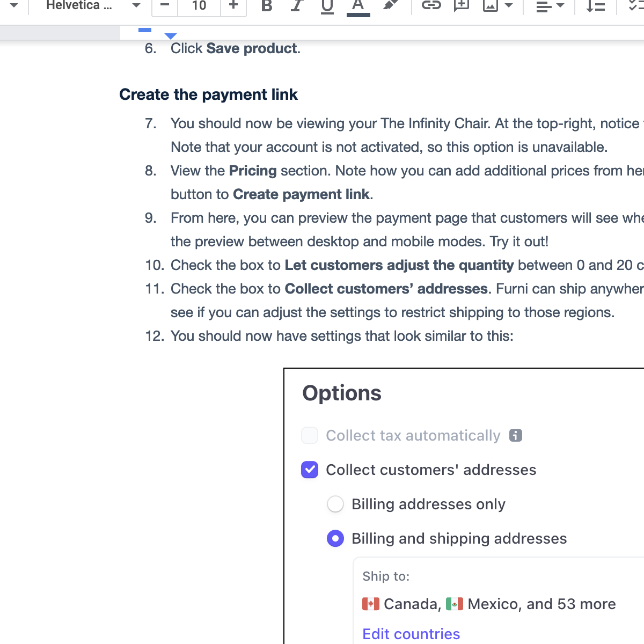Viewport: 644px width, 644px height.
Task: Uncheck Collect customers' addresses
Action: [x=310, y=470]
